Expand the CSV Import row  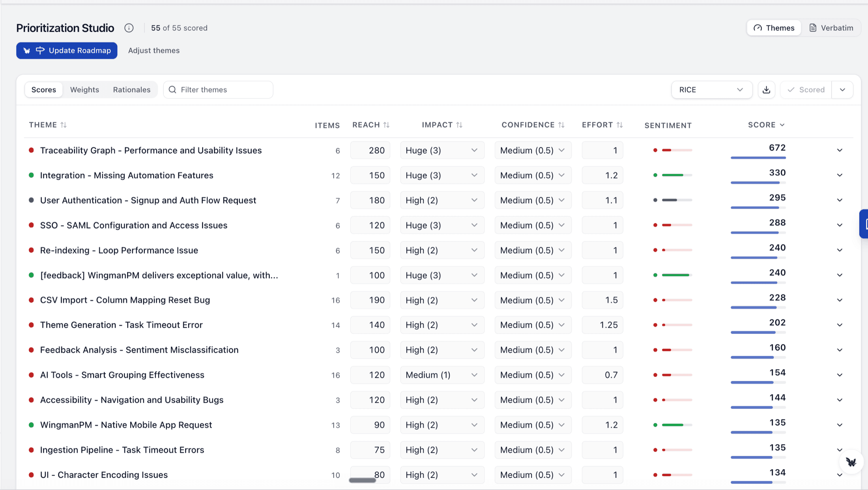(840, 300)
